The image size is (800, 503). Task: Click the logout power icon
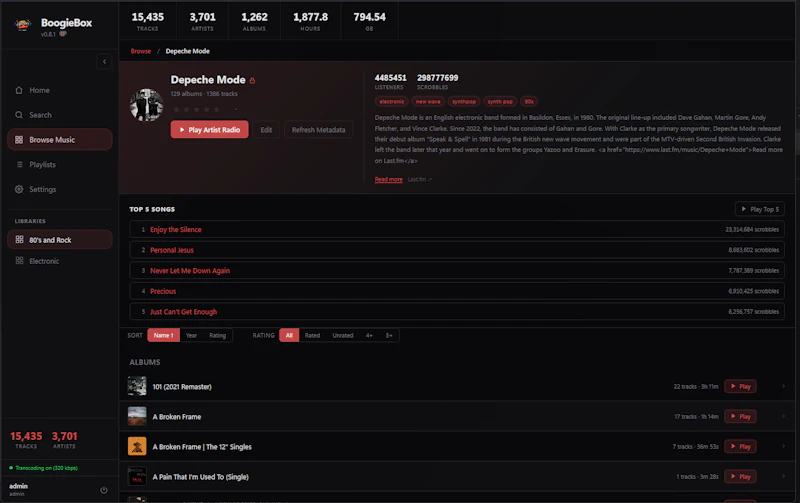(x=104, y=490)
